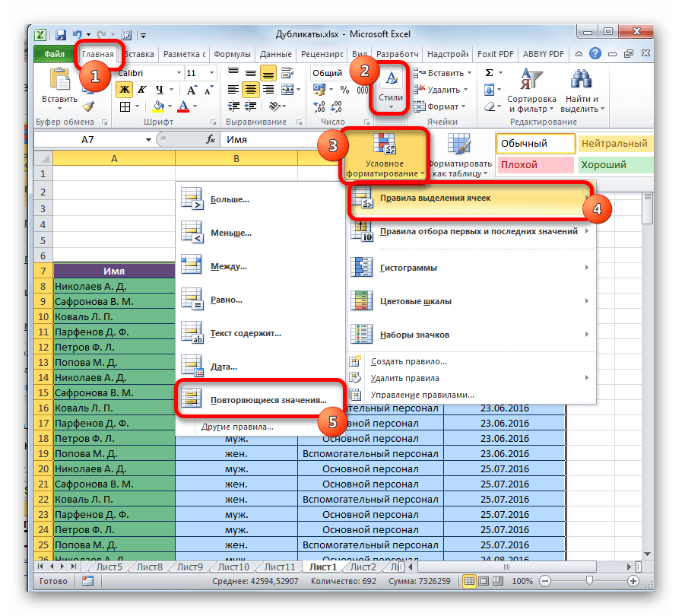The height and width of the screenshot is (616, 685).
Task: Choose Между... rule from submenu
Action: (x=260, y=266)
